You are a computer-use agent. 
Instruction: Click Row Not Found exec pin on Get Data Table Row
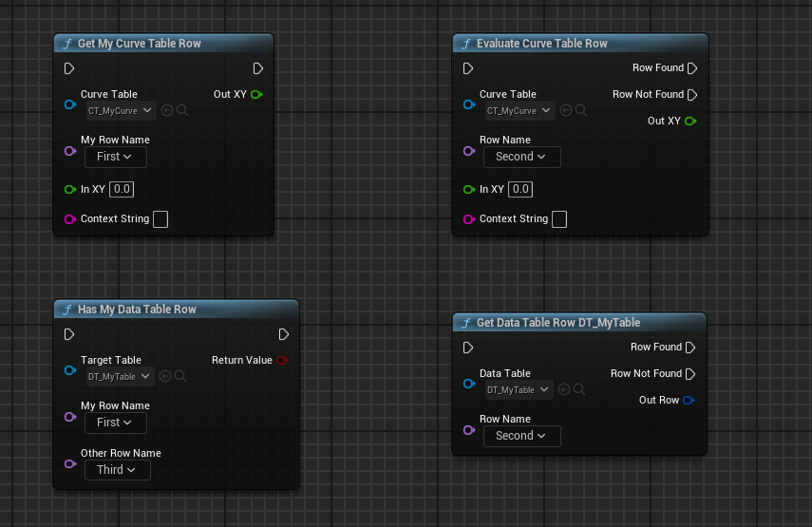[x=691, y=374]
